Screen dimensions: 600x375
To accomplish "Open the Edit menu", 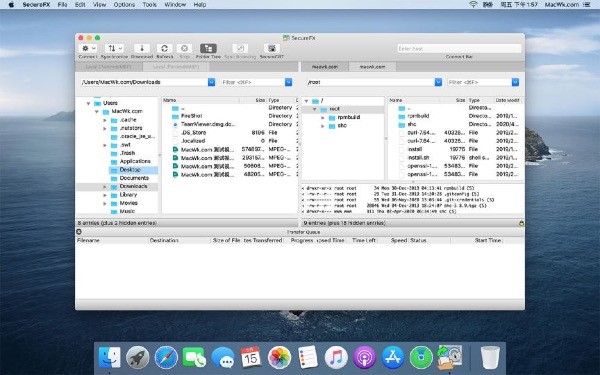I will coord(80,5).
